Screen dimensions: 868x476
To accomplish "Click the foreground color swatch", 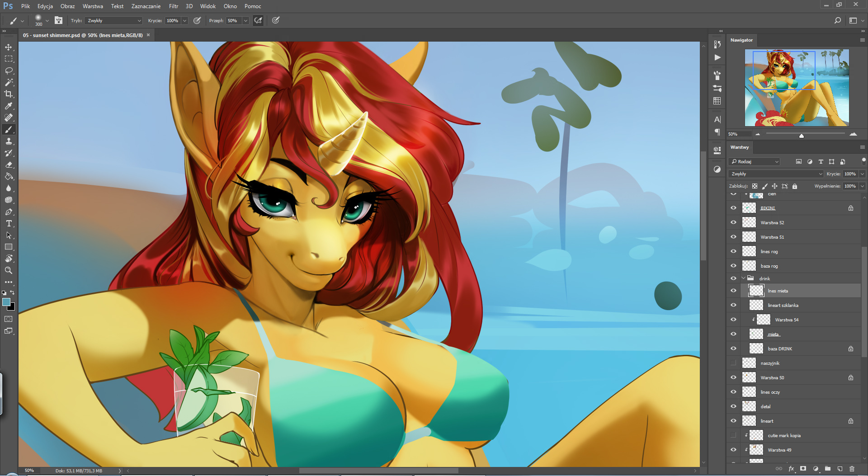I will pyautogui.click(x=6, y=302).
